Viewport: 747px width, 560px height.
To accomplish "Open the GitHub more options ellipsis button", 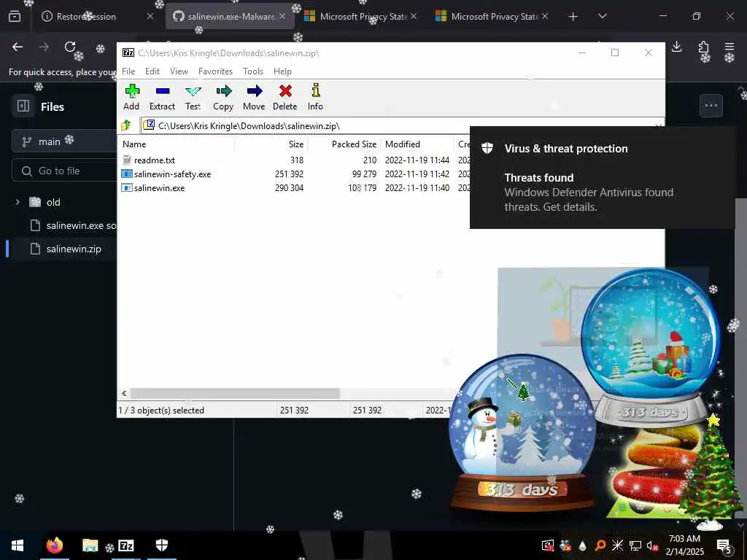I will point(711,106).
